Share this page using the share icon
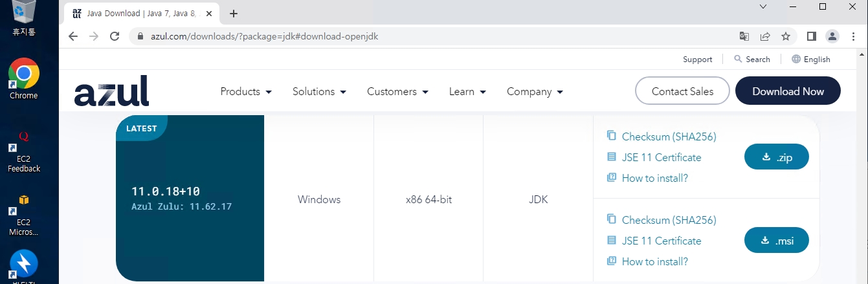 pyautogui.click(x=765, y=36)
